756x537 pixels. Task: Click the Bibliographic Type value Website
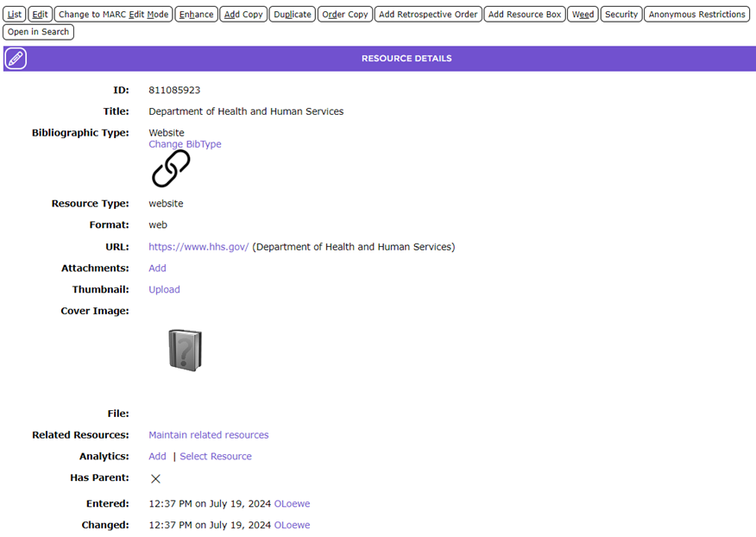pyautogui.click(x=167, y=133)
